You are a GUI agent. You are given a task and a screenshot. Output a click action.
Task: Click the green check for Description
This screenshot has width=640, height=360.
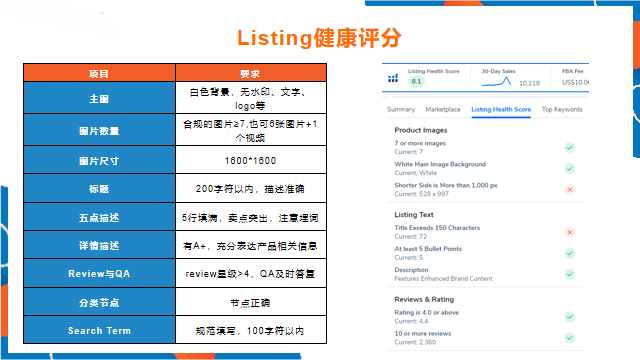570,274
